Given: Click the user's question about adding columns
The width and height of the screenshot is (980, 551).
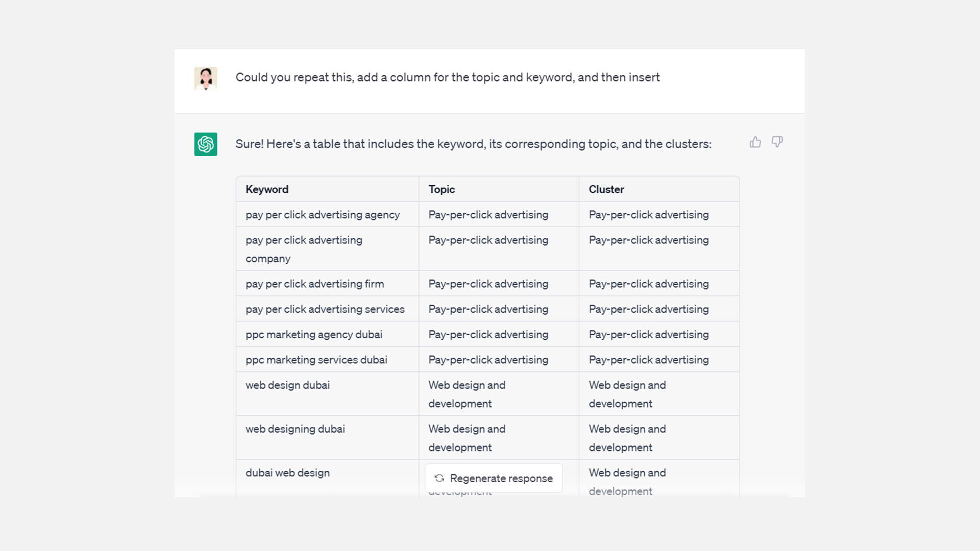Looking at the screenshot, I should [448, 78].
